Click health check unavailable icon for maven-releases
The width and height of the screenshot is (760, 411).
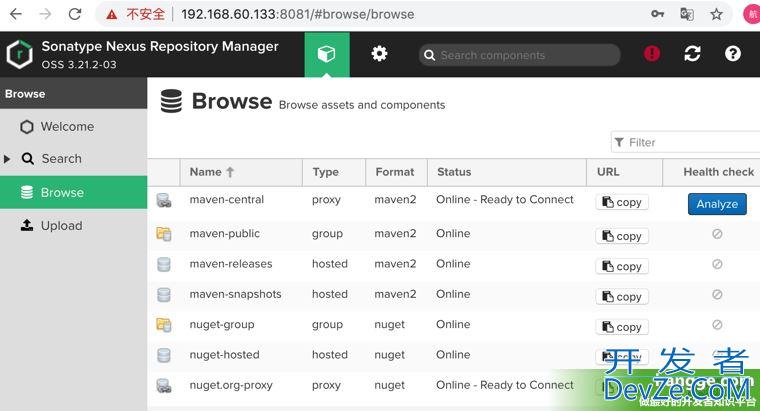717,264
